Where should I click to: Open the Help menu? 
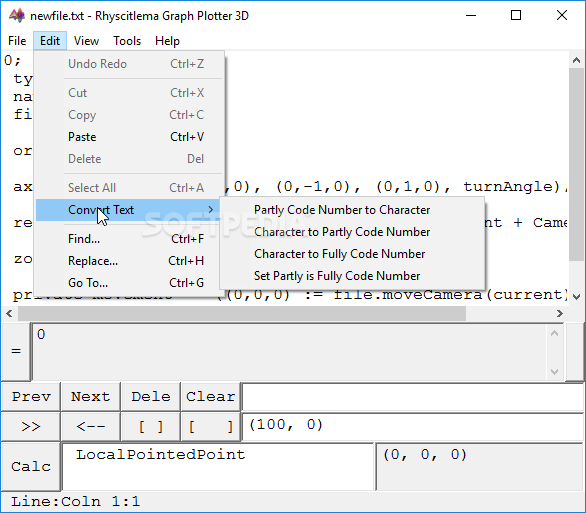coord(167,41)
